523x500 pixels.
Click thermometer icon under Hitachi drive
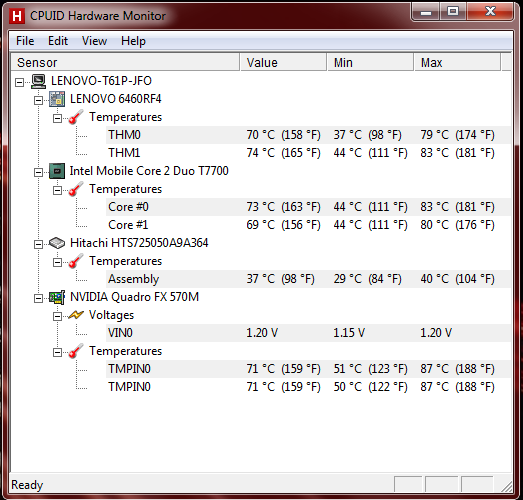pos(76,261)
